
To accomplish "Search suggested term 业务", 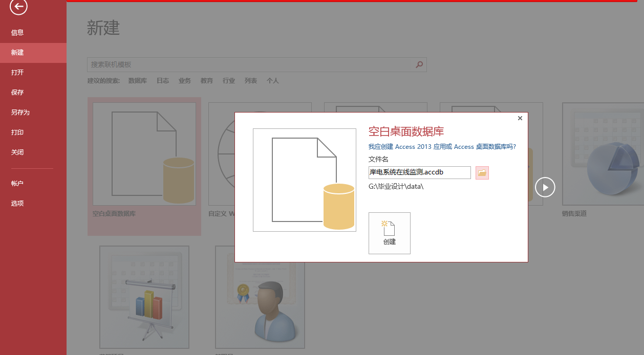I will click(185, 81).
